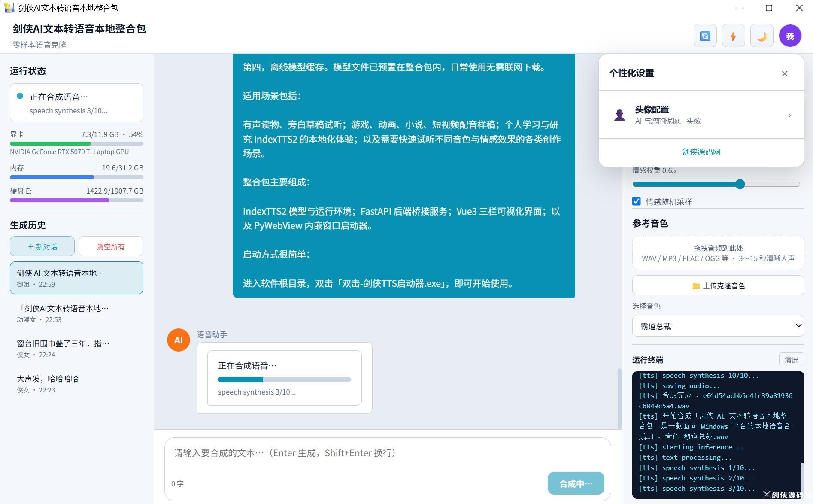The width and height of the screenshot is (813, 504).
Task: Adjust the 情感权重 slider handle
Action: 740,184
